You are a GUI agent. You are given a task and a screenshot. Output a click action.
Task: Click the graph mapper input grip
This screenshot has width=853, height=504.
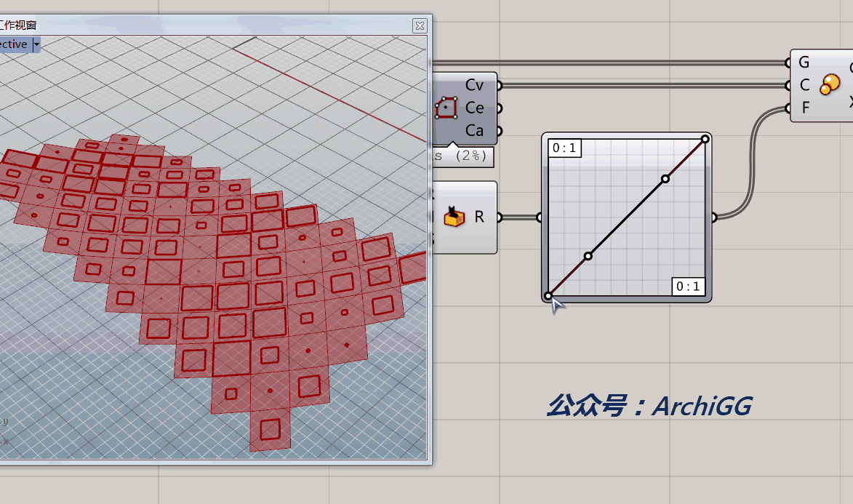(x=540, y=217)
